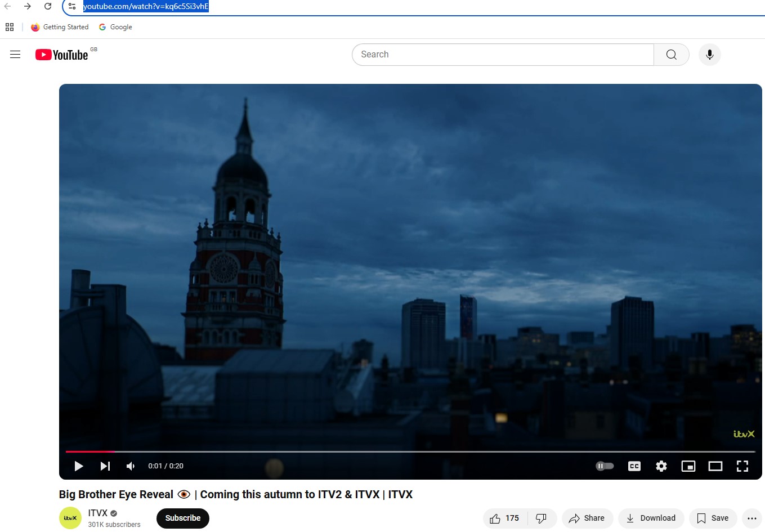This screenshot has width=765, height=532.
Task: Enter full screen mode
Action: click(x=742, y=466)
